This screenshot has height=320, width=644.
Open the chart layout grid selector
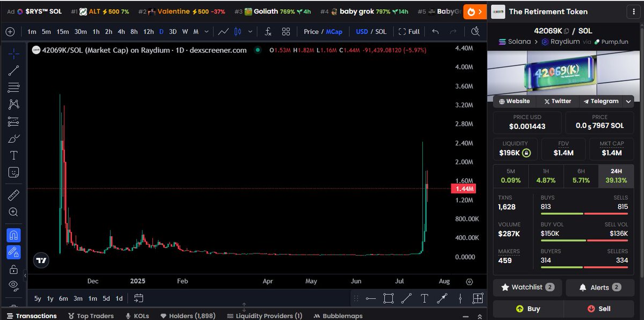286,32
